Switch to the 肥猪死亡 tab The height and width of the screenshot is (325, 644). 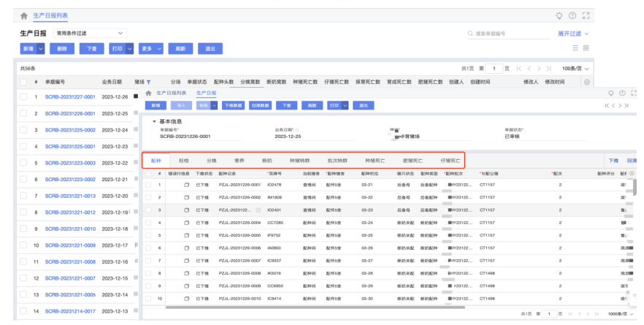click(x=413, y=161)
